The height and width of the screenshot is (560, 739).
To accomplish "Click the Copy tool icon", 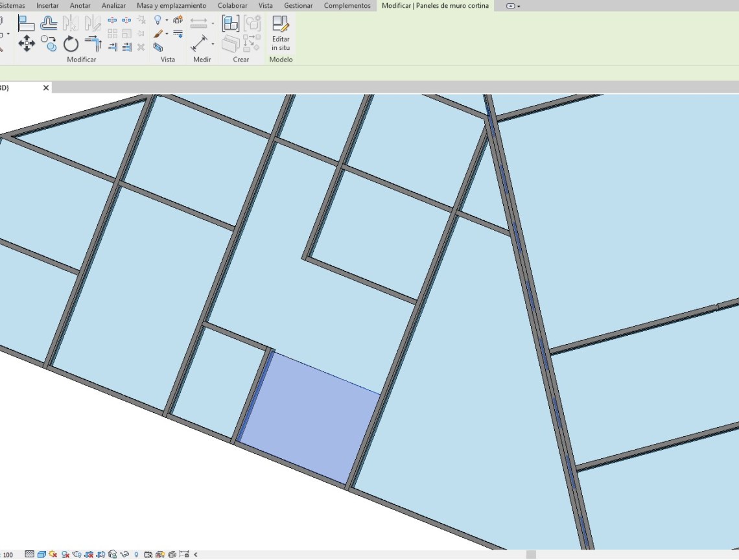I will tap(49, 44).
